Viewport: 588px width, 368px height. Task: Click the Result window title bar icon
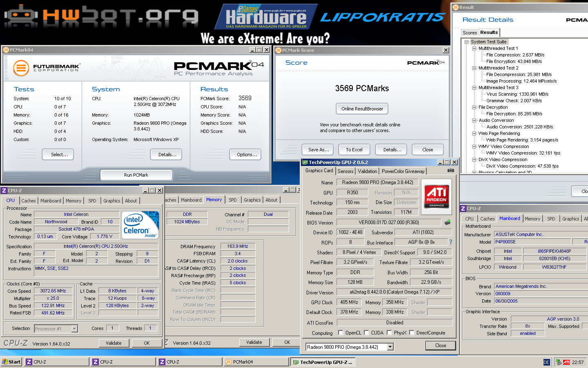point(456,7)
